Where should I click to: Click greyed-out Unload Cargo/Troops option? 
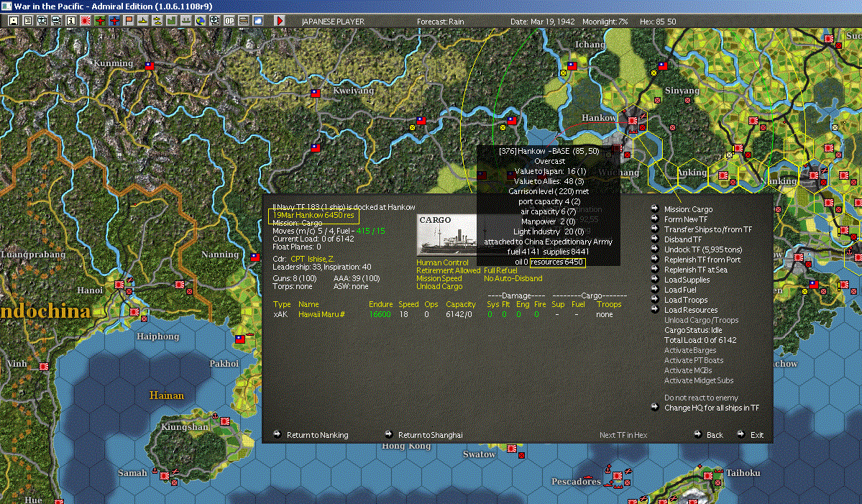pos(701,320)
